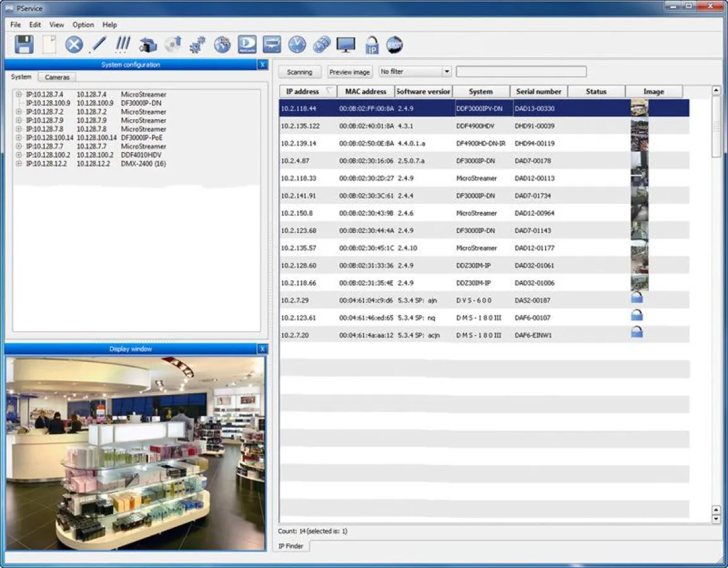Click the clock toolbar icon
Screen dimensions: 728x568
(296, 44)
